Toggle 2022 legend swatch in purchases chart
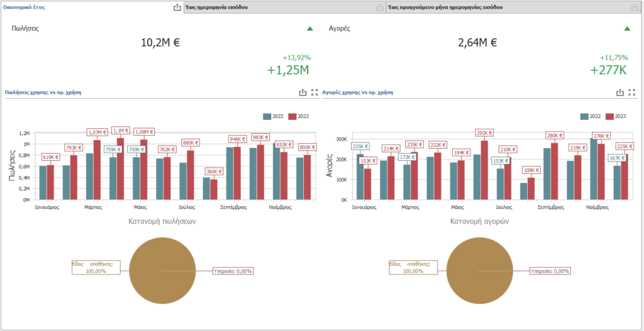Image resolution: width=644 pixels, height=331 pixels. coord(584,116)
